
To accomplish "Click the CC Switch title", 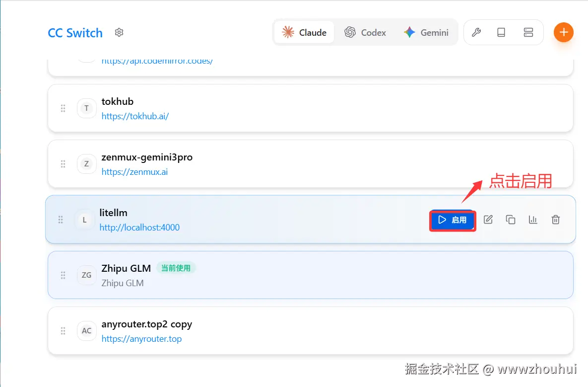I will (75, 33).
